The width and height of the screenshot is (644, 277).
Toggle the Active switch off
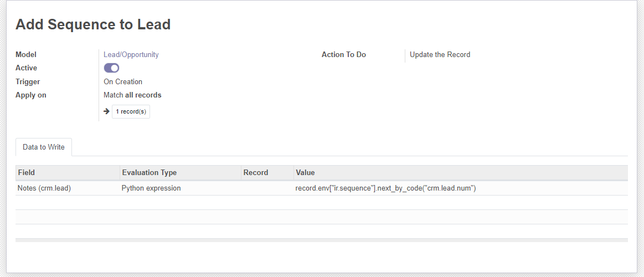(x=111, y=68)
